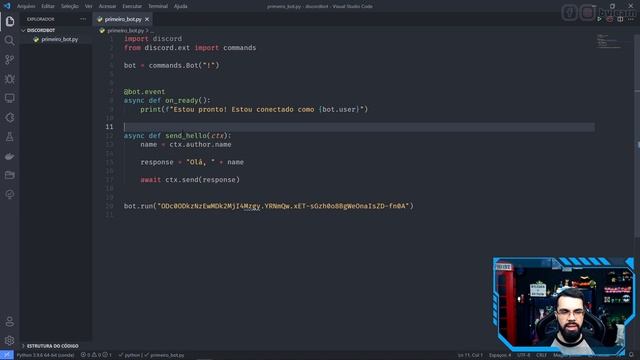640x360 pixels.
Task: Click the python check status item
Action: tap(129, 355)
